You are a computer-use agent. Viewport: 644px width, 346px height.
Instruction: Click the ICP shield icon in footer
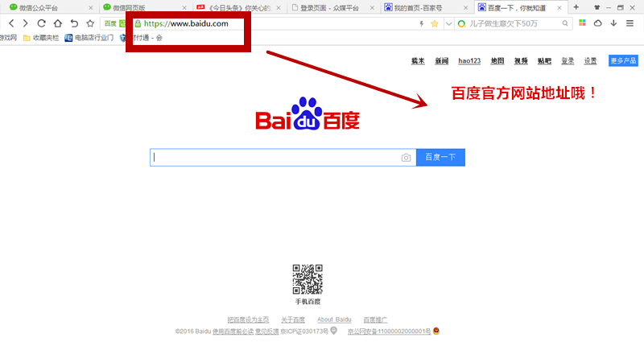334,331
